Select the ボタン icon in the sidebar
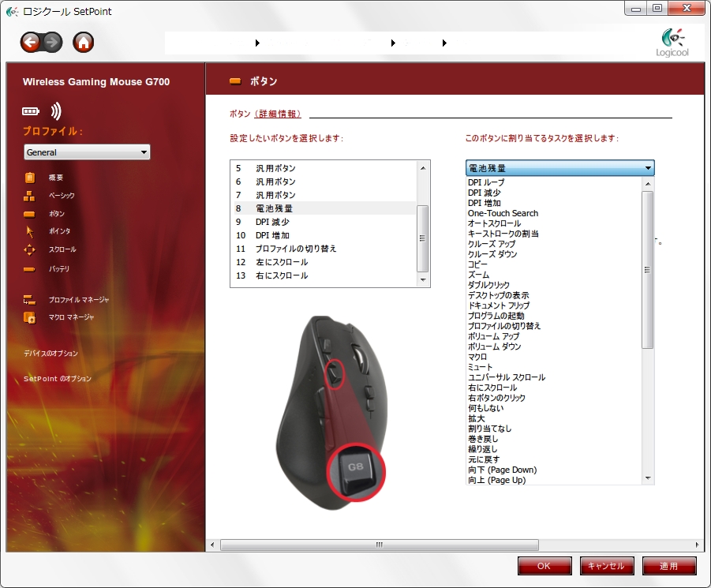 coord(29,214)
